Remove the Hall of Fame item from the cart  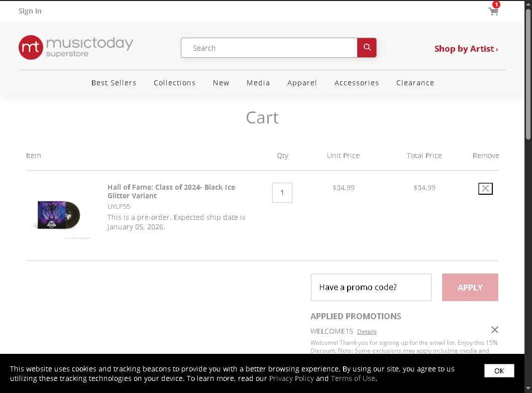[x=485, y=189]
